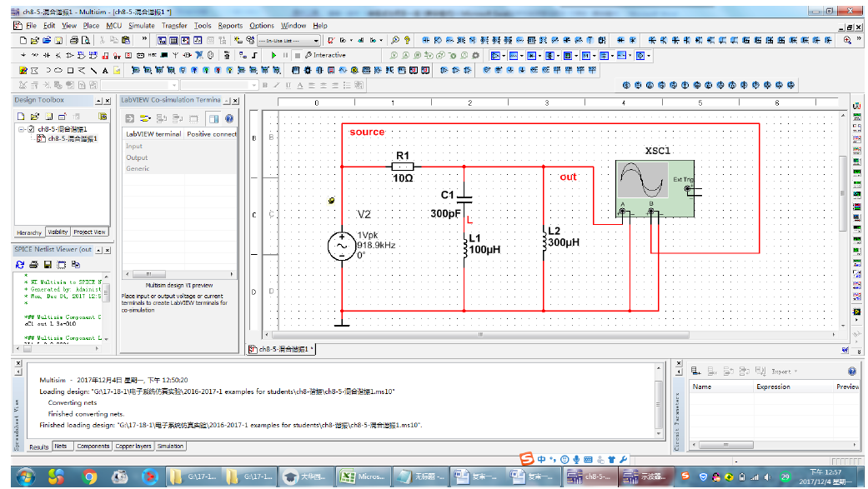868x489 pixels.
Task: Paste from clipboard using toolbar icon
Action: coord(126,40)
